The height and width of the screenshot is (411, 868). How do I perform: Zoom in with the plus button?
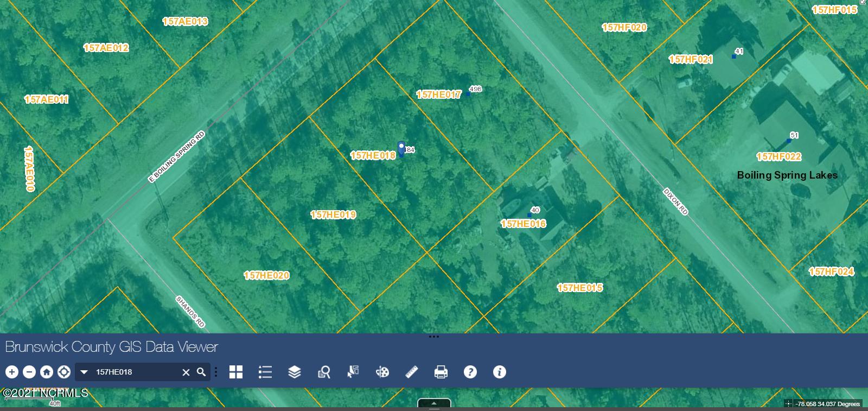pos(12,372)
